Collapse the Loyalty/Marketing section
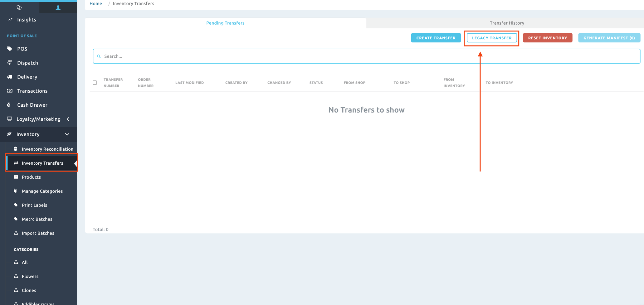Viewport: 644px width, 305px height. point(68,119)
